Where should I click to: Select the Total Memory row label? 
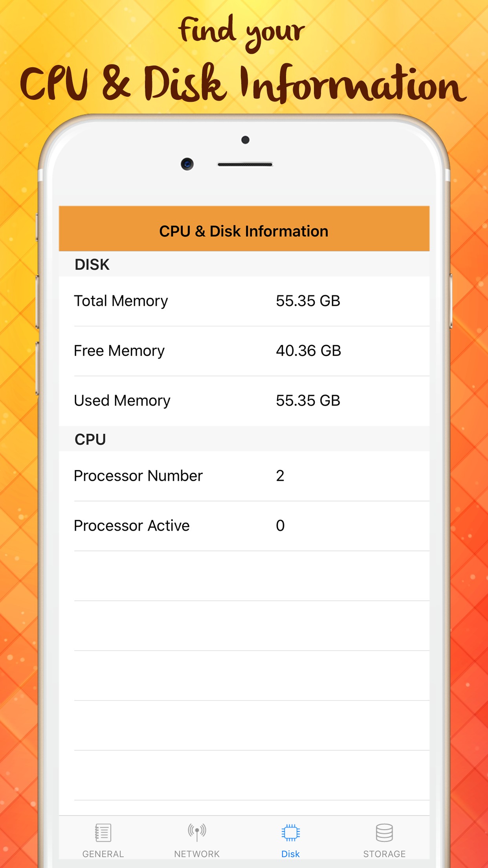pyautogui.click(x=121, y=301)
